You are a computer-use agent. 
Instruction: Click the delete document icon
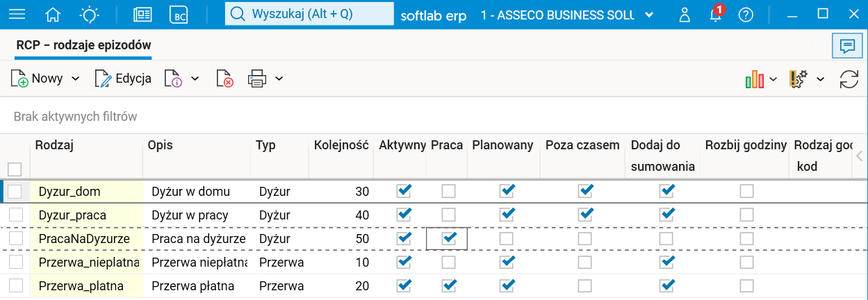(x=224, y=79)
